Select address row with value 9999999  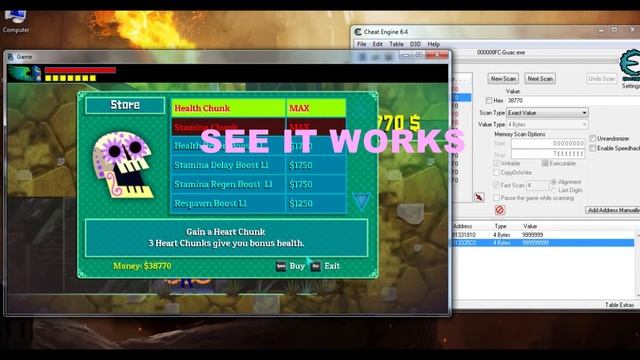(x=543, y=235)
